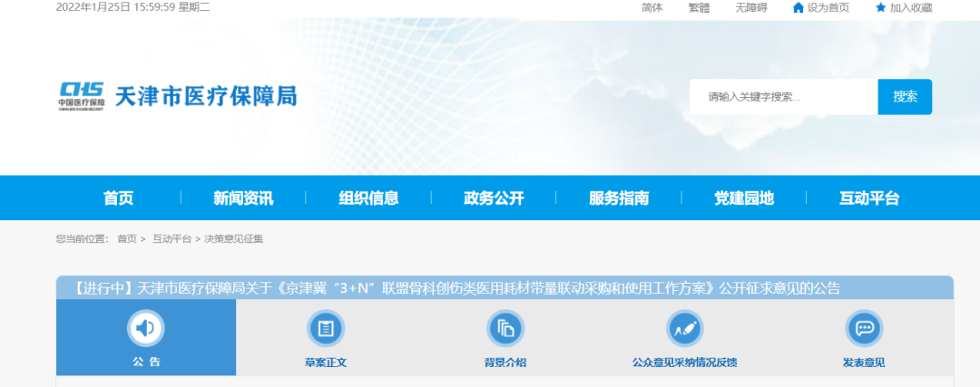Click the CHS China Healthcare Security logo
The image size is (980, 387).
82,97
